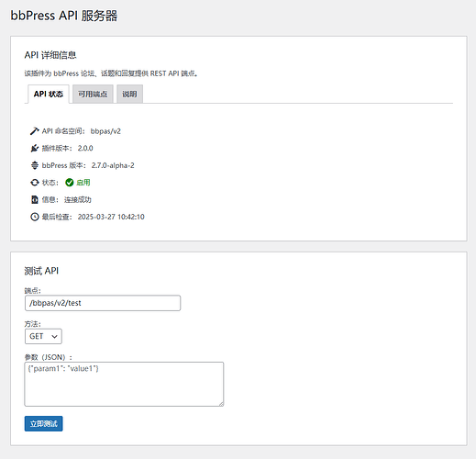This screenshot has width=476, height=459.
Task: Click the textarea resize handle corner
Action: coord(221,404)
